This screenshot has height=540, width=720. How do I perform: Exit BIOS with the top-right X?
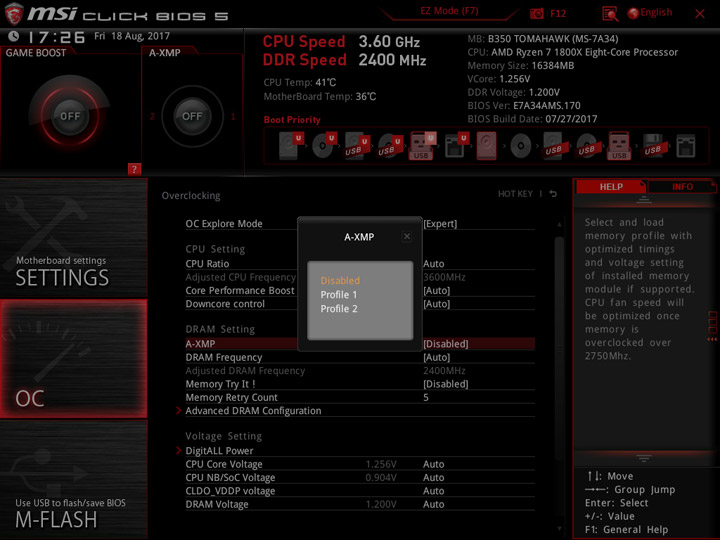pyautogui.click(x=700, y=14)
